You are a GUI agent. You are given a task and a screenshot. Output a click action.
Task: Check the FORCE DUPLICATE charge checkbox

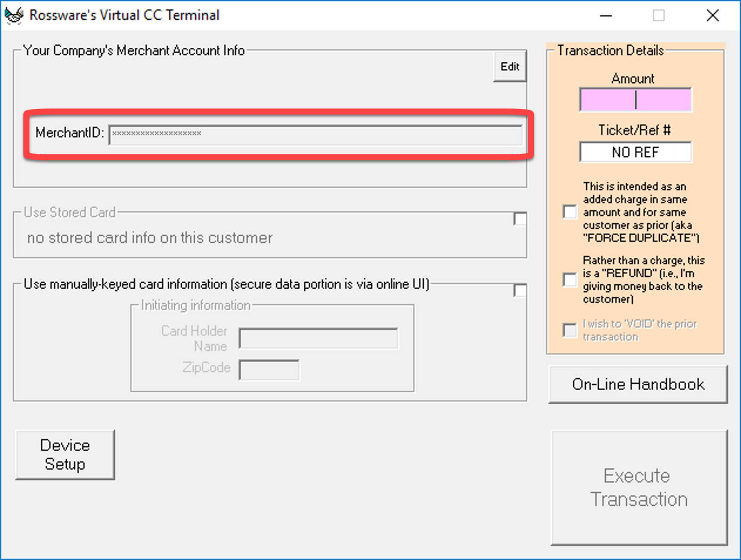tap(570, 212)
